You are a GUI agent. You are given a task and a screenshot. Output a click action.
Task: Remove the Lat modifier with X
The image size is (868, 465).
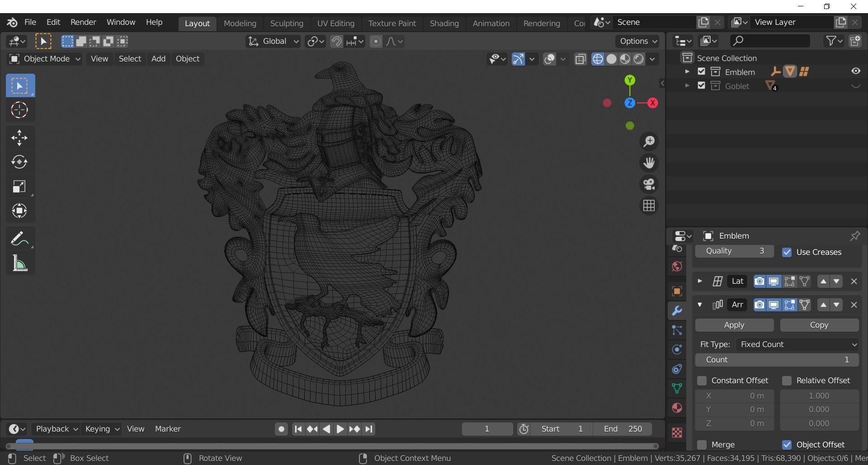[x=854, y=281]
